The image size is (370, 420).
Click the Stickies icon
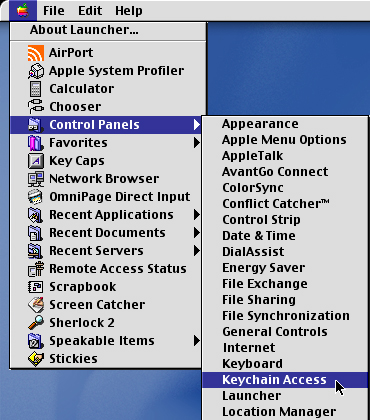coord(36,359)
